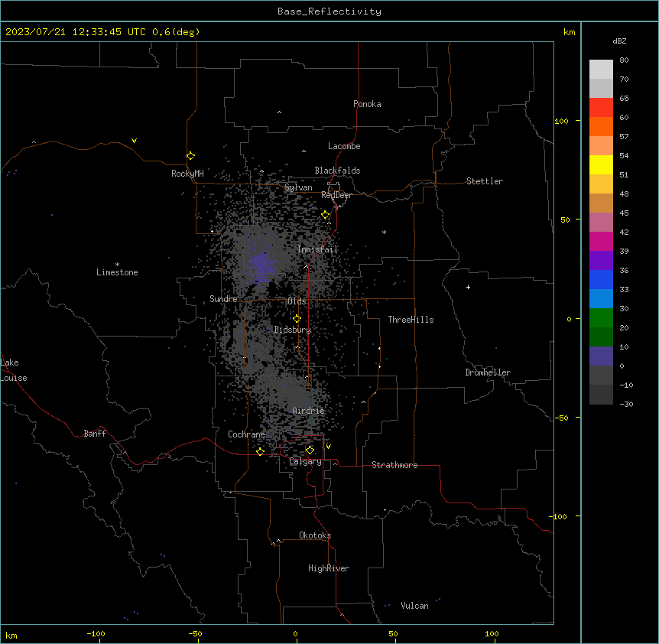Click the Stettler city label
The image size is (659, 644).
click(485, 181)
